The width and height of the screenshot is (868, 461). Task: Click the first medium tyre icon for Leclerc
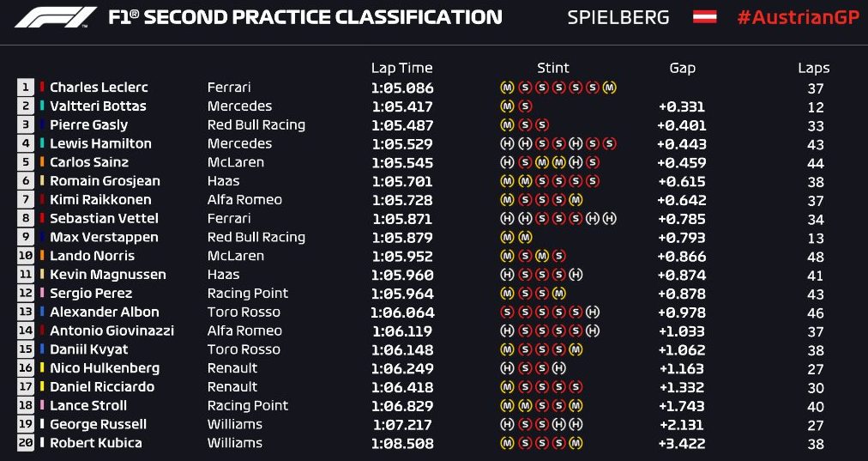[x=507, y=87]
